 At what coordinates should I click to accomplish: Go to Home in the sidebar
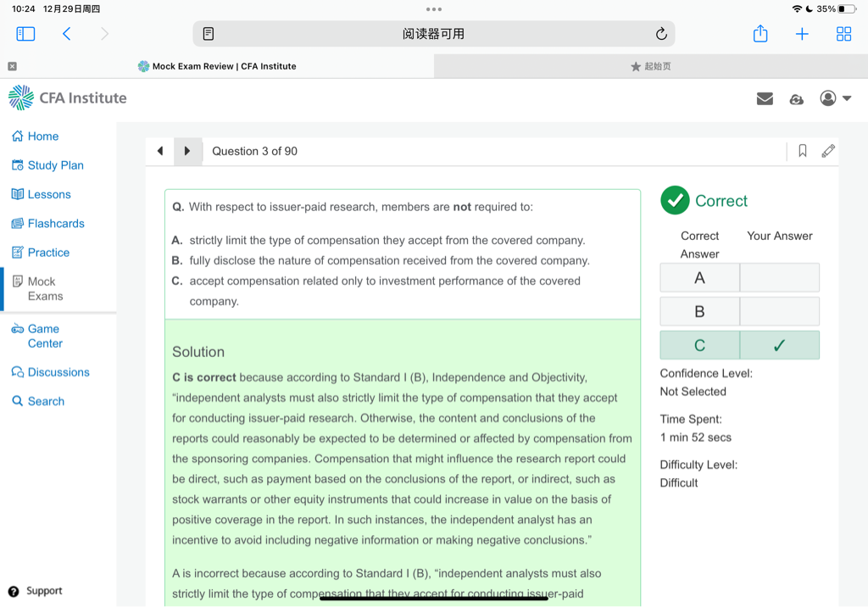[x=36, y=136]
